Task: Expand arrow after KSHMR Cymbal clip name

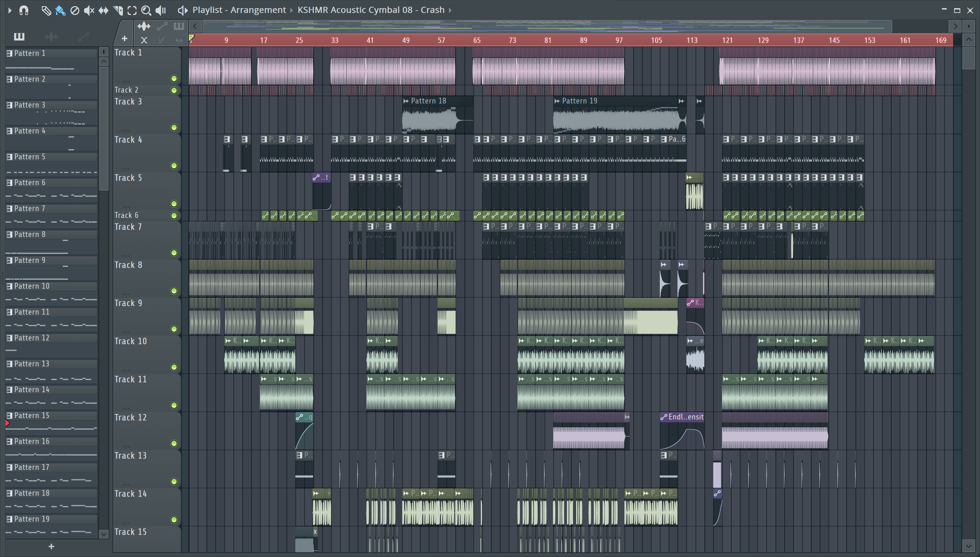Action: point(450,10)
